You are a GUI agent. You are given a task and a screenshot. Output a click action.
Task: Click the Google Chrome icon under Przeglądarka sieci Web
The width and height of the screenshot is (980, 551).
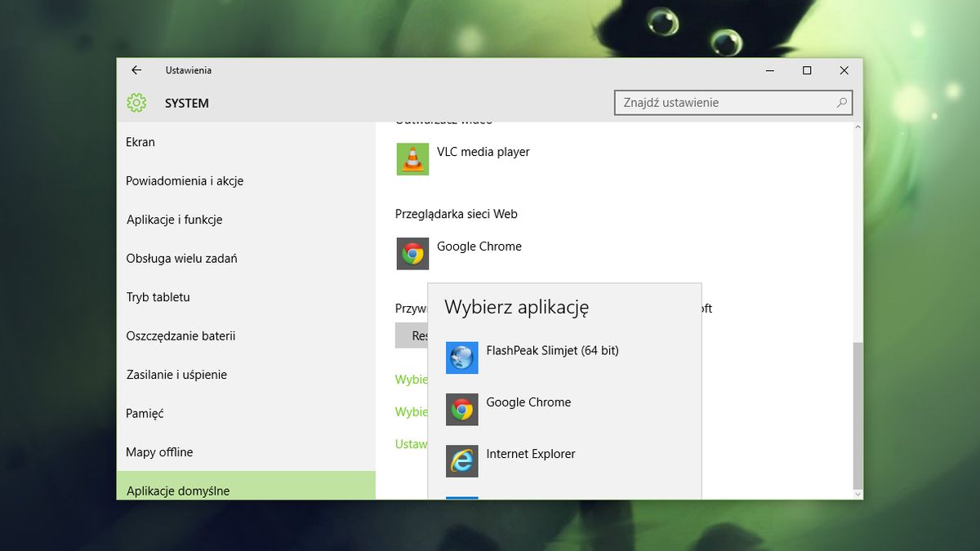[x=412, y=253]
